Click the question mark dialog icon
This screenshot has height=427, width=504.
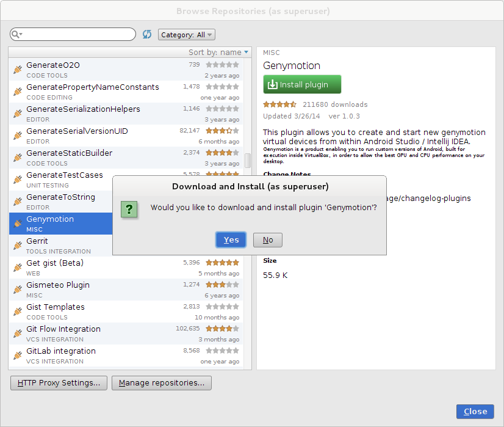129,209
